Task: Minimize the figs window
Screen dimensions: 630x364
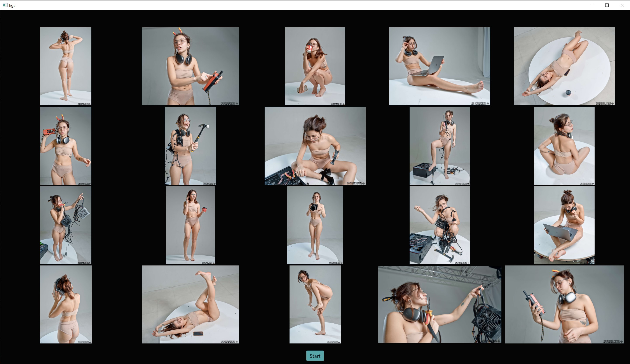Action: click(592, 5)
